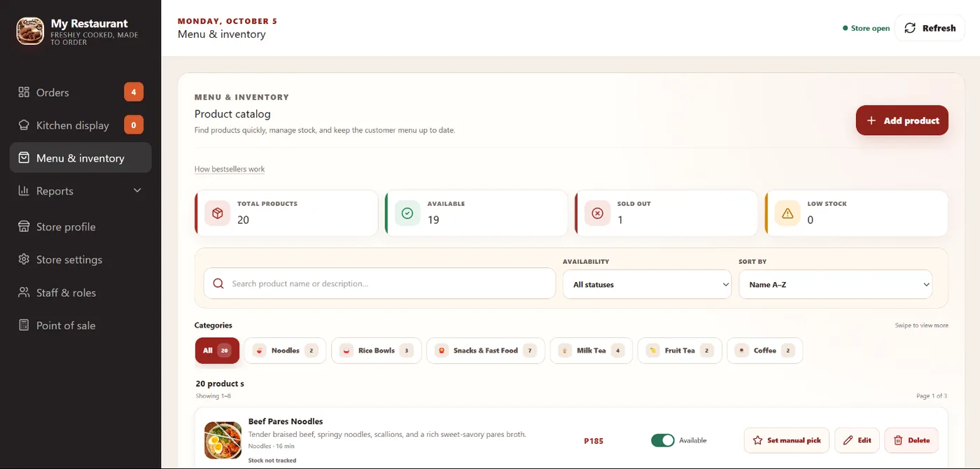The image size is (980, 469).
Task: Click the ₱185 price text
Action: 594,441
